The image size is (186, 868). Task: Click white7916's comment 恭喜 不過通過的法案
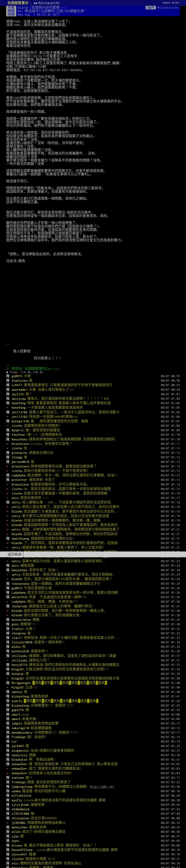click(x=93, y=597)
